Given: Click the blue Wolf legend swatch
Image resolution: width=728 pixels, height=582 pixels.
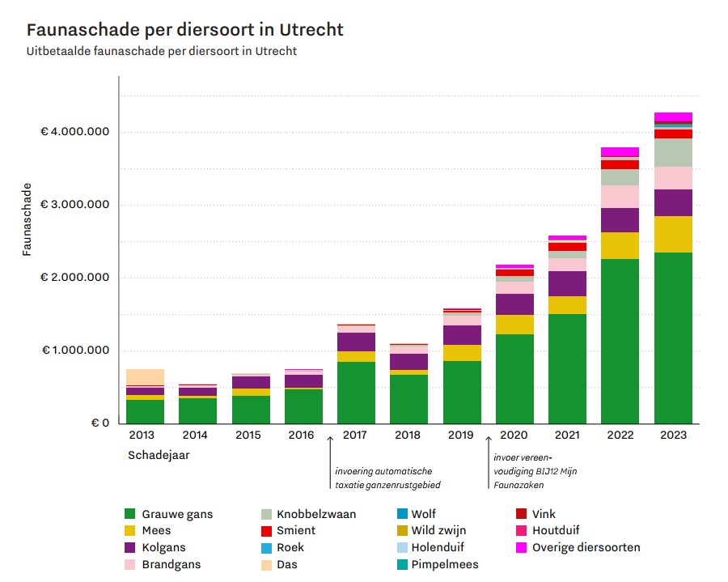Looking at the screenshot, I should (x=401, y=514).
